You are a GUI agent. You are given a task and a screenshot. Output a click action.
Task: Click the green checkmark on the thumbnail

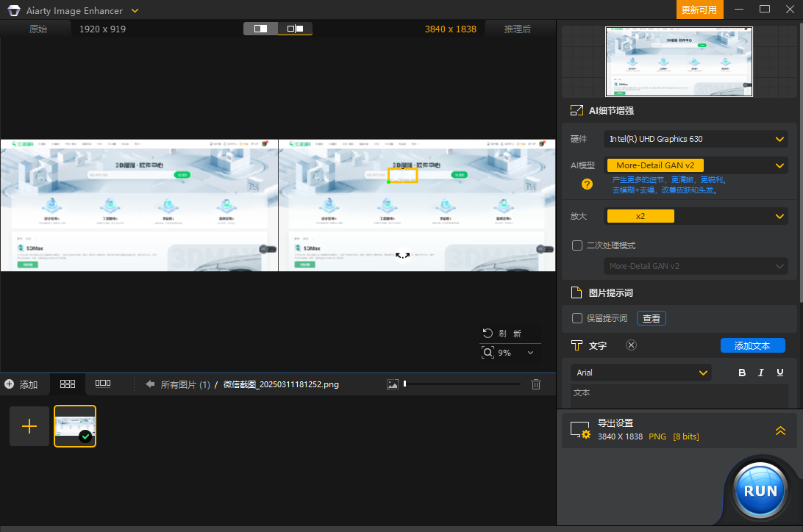point(85,436)
